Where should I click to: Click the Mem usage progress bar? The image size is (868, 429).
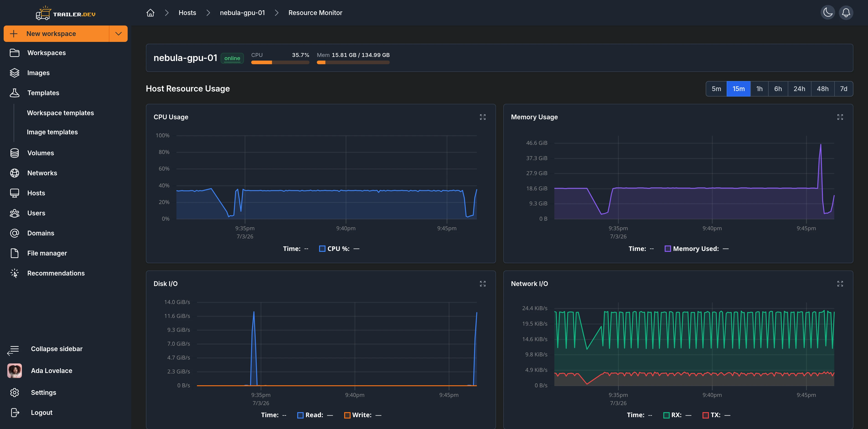point(353,62)
